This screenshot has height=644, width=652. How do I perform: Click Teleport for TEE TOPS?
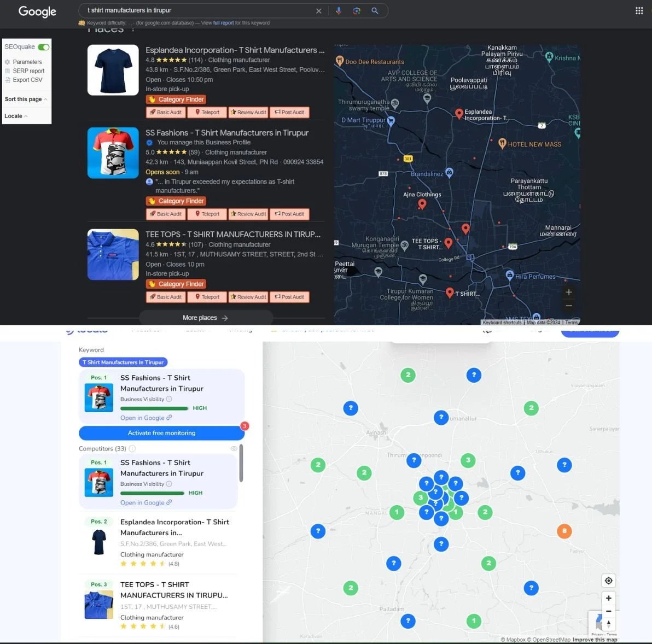pyautogui.click(x=207, y=297)
